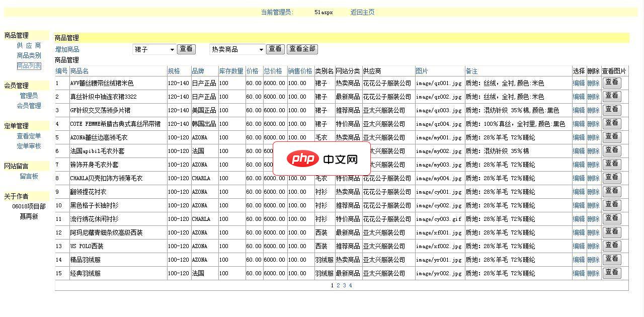Click the 查看 button for the hot-sale filter
Image resolution: width=644 pixels, height=317 pixels.
275,49
